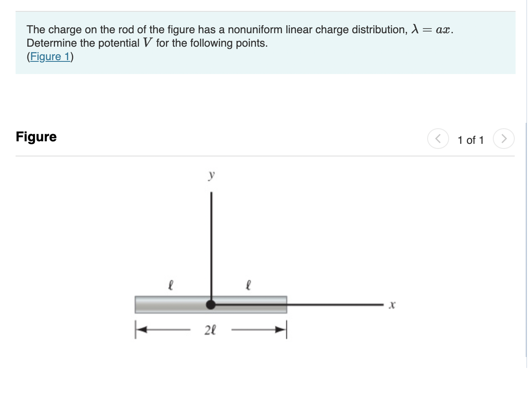Click the shaded charged rod in the diagram
The height and width of the screenshot is (397, 532).
(x=168, y=304)
